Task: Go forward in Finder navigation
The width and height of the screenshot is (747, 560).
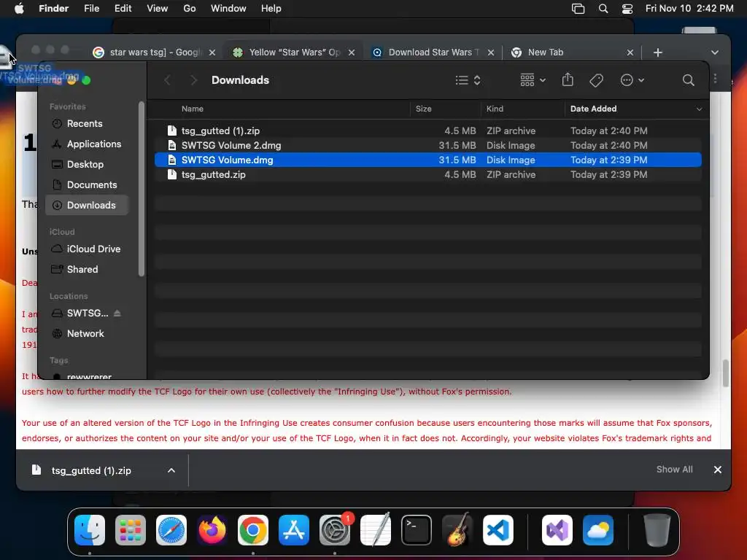Action: 193,80
